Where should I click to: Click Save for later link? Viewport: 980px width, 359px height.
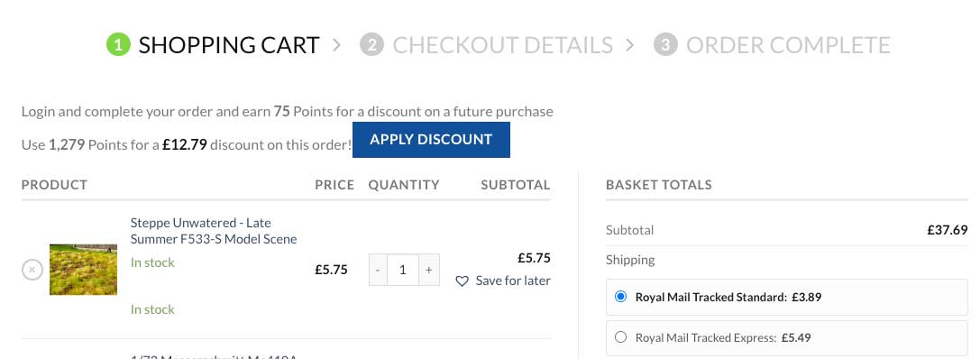tap(512, 281)
